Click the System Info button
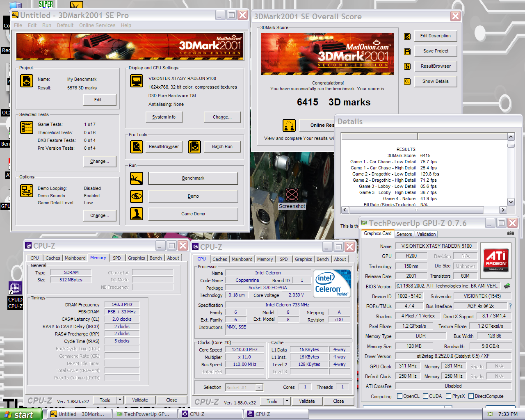This screenshot has width=525, height=420. coord(164,117)
